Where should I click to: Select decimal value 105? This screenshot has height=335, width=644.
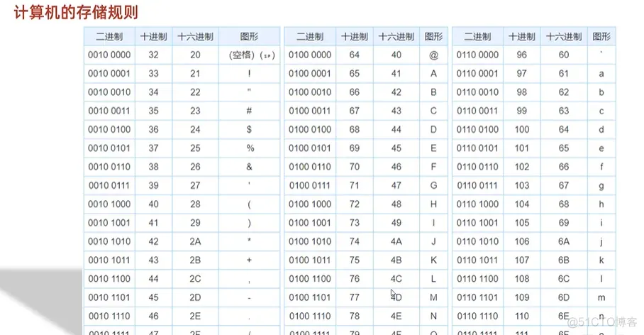click(522, 223)
